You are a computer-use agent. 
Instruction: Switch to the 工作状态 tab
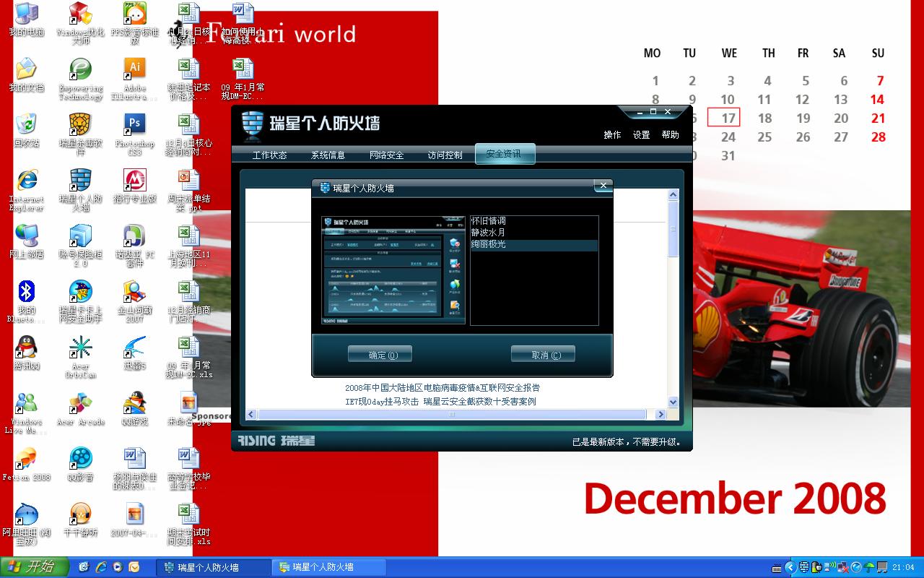(269, 155)
